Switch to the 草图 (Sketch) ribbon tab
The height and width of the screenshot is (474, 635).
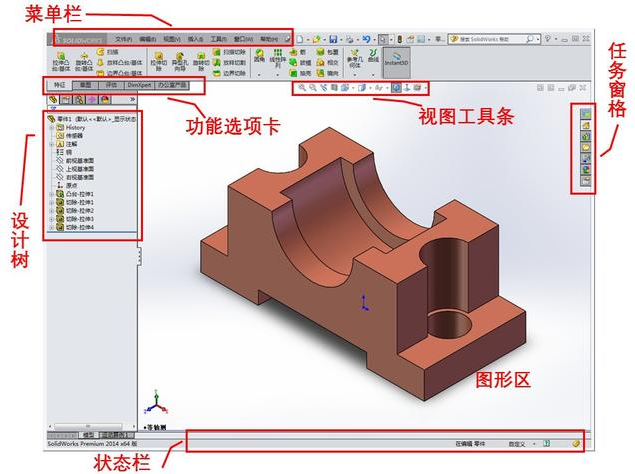85,85
